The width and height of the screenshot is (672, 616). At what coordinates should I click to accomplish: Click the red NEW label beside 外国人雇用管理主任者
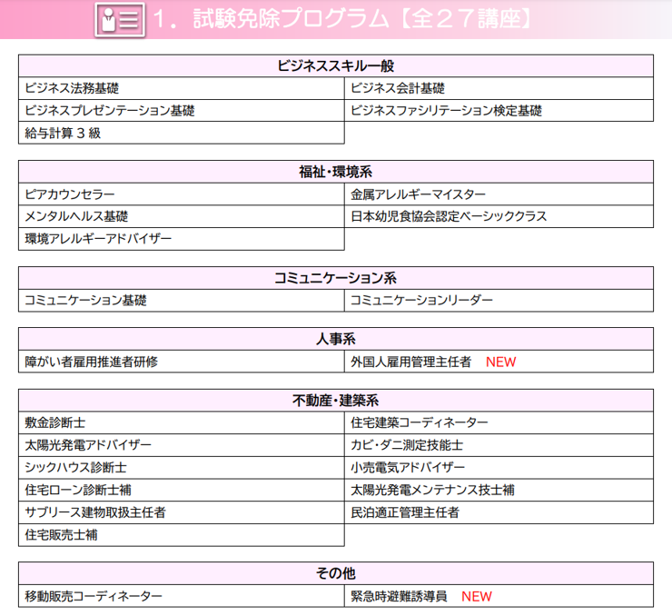pos(500,363)
